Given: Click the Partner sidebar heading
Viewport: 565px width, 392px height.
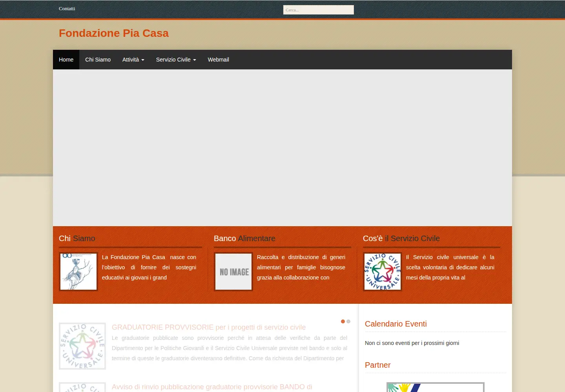Looking at the screenshot, I should (x=377, y=365).
